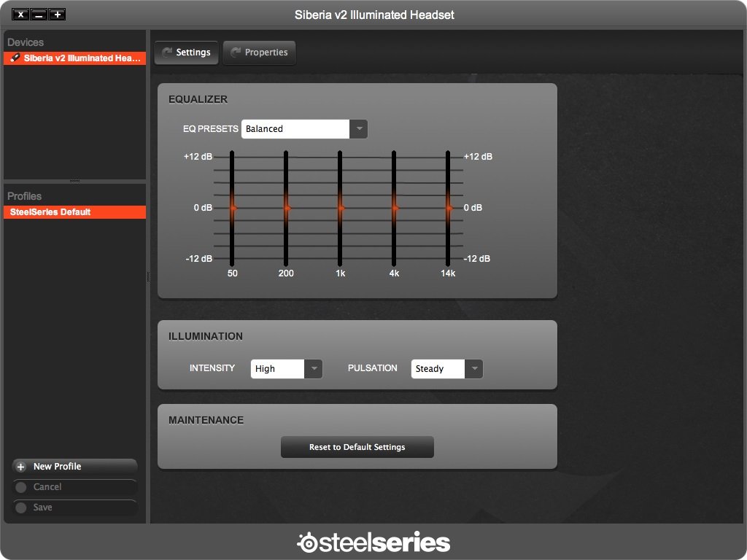Switch to the Properties tab
This screenshot has height=560, width=747.
[259, 52]
